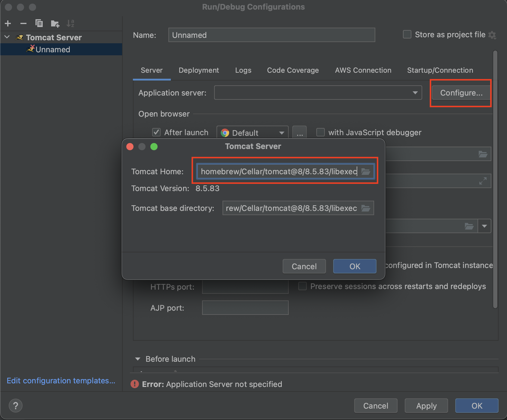
Task: Toggle After launch checkbox
Action: 156,132
